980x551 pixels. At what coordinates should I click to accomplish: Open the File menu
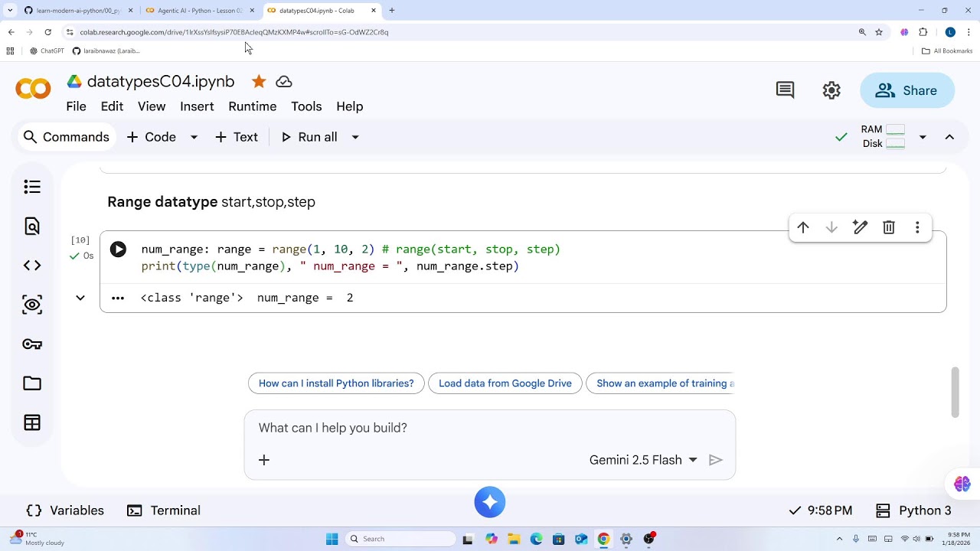pyautogui.click(x=76, y=106)
